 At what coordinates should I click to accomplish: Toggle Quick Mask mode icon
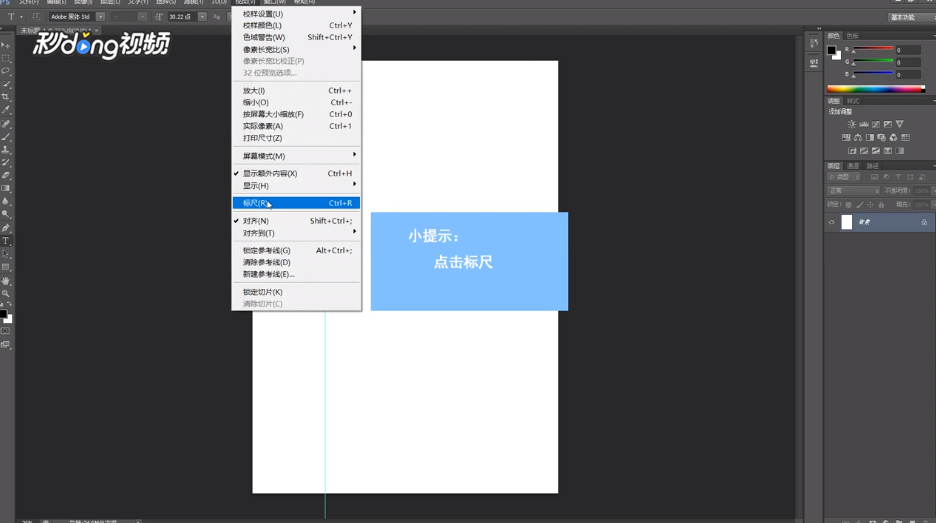(x=6, y=331)
